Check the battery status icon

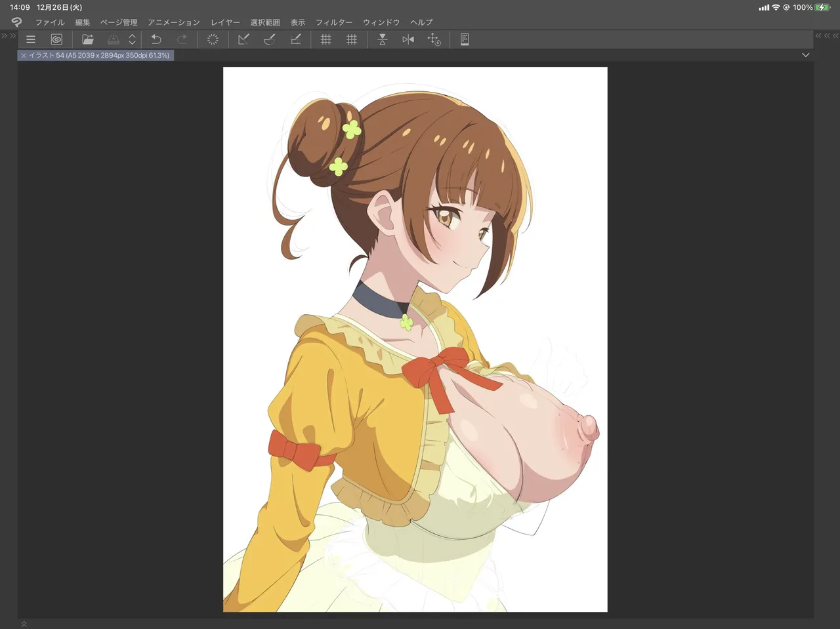click(823, 7)
